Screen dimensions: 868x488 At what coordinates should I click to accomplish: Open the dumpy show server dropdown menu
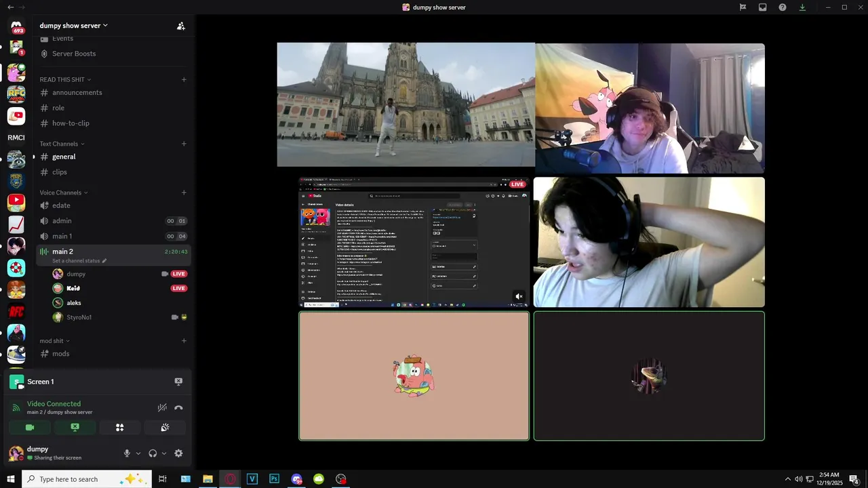point(74,26)
